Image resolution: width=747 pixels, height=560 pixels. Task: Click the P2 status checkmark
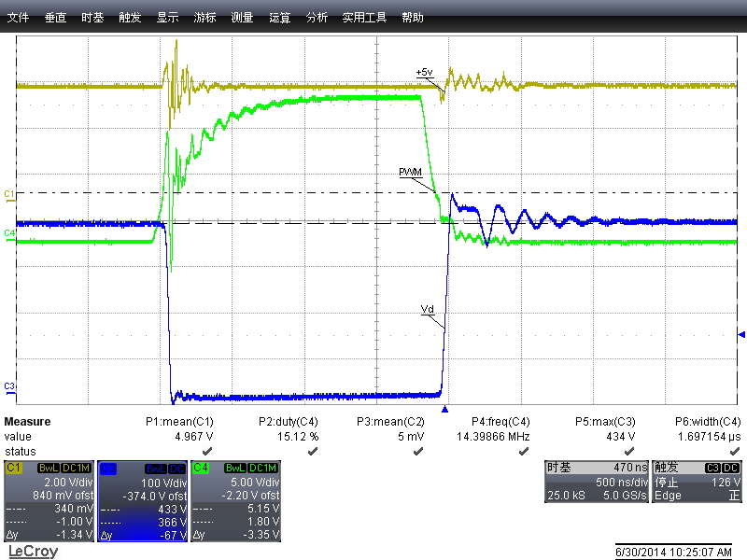click(x=313, y=451)
